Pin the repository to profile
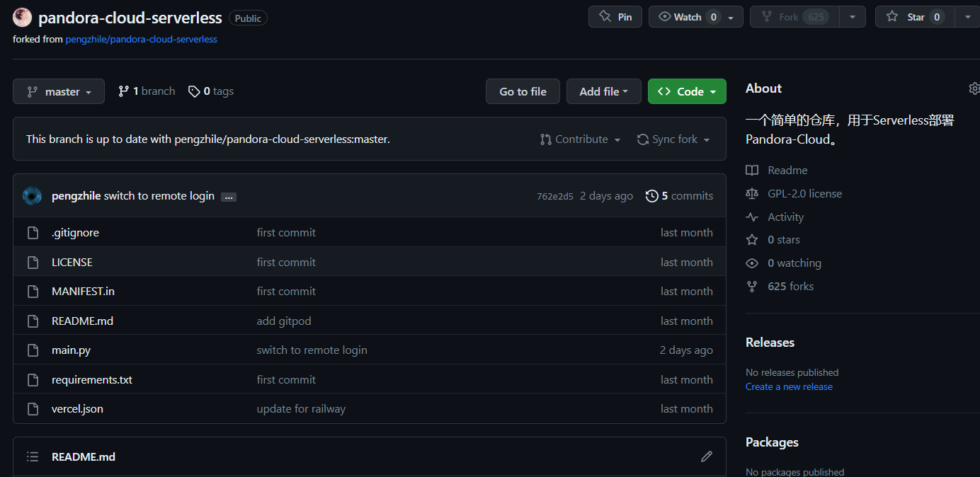The width and height of the screenshot is (980, 477). click(615, 17)
